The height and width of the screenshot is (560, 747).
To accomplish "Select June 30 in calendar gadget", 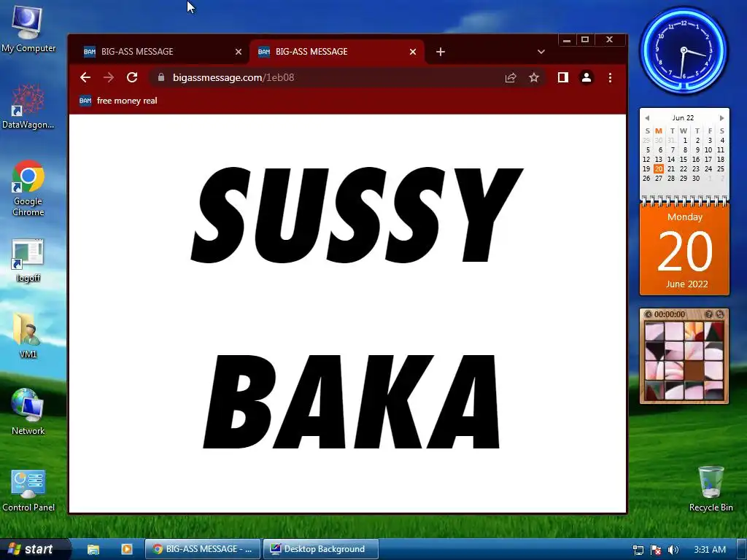I will (695, 178).
